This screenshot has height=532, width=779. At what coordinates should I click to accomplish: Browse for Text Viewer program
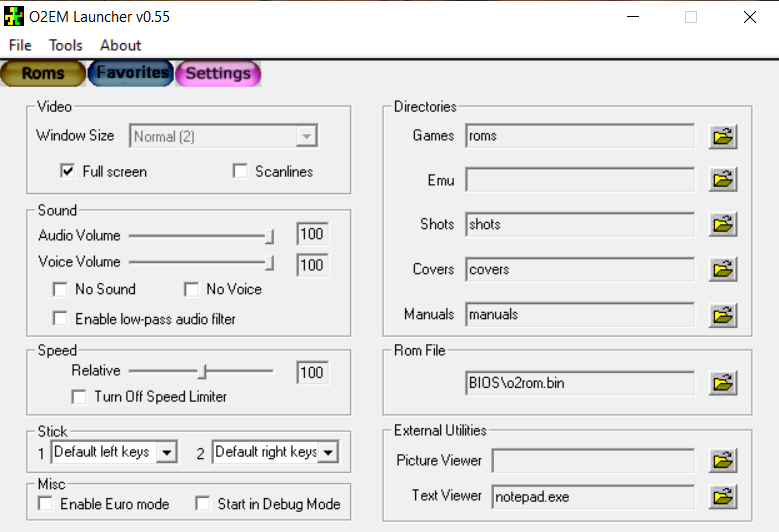click(x=722, y=496)
